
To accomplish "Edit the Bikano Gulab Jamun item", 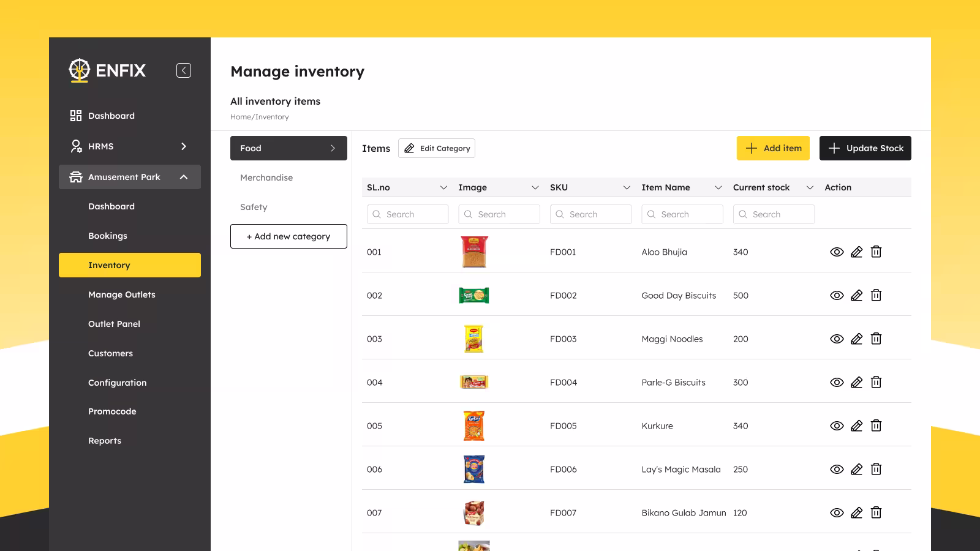I will (x=856, y=512).
